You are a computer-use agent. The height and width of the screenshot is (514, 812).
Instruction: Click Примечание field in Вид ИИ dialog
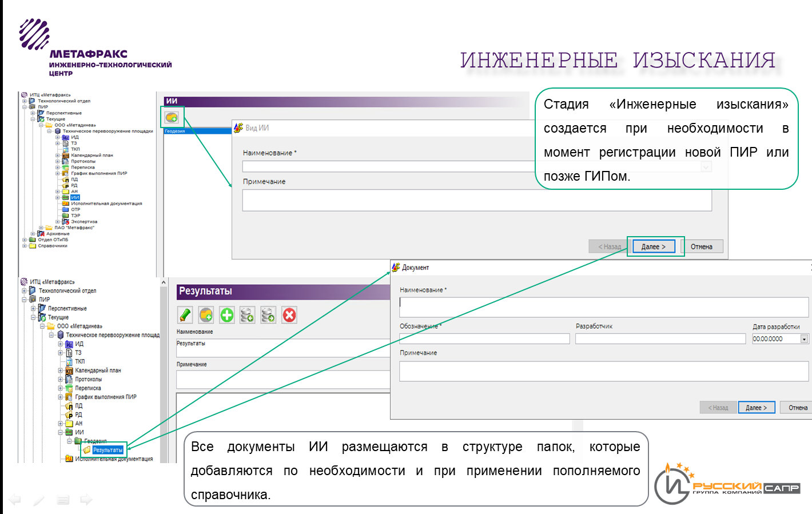477,201
